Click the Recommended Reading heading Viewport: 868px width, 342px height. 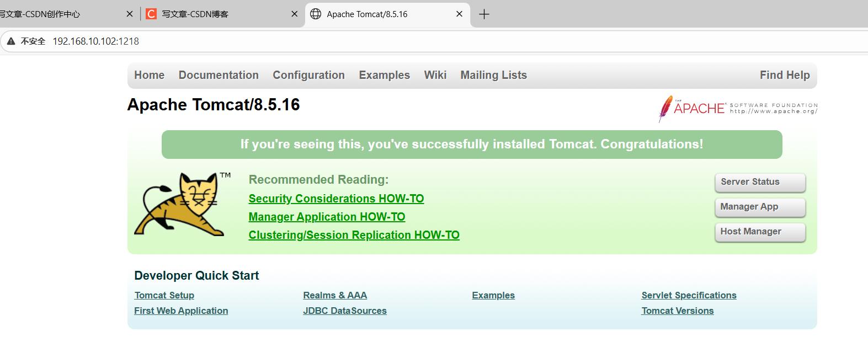tap(318, 180)
